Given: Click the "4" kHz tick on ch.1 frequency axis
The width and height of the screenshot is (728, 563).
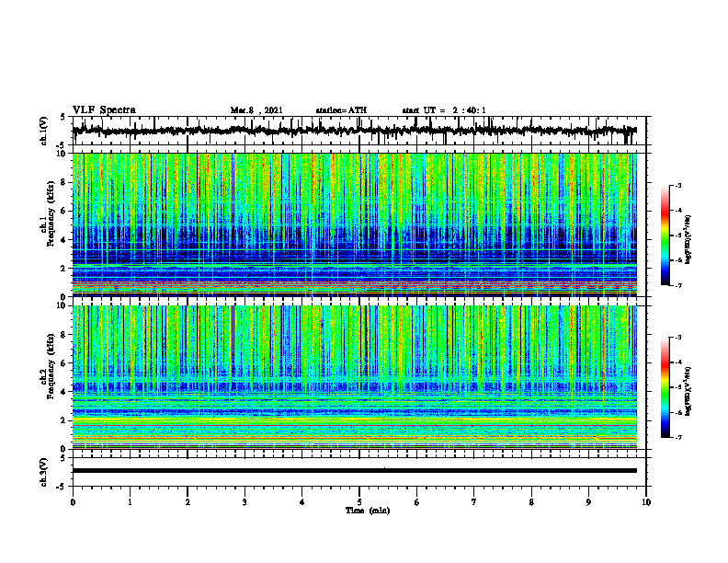Looking at the screenshot, I should pos(65,240).
